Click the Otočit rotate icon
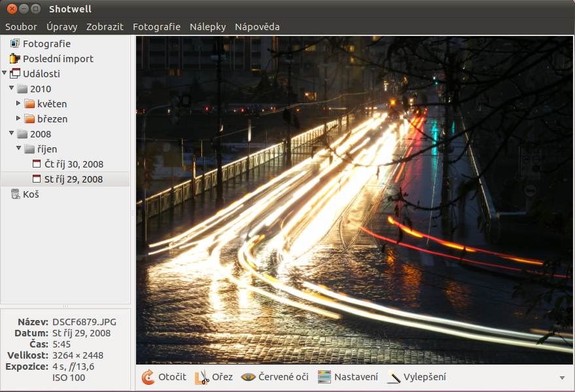 coord(148,377)
